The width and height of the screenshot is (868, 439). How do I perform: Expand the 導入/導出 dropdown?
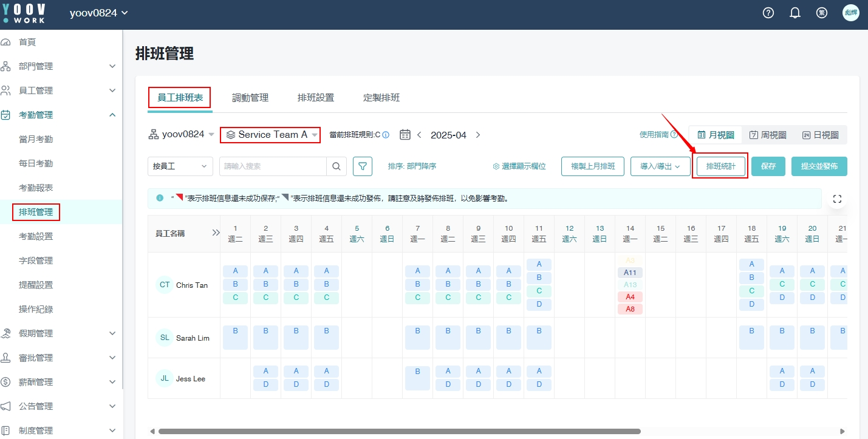tap(660, 166)
